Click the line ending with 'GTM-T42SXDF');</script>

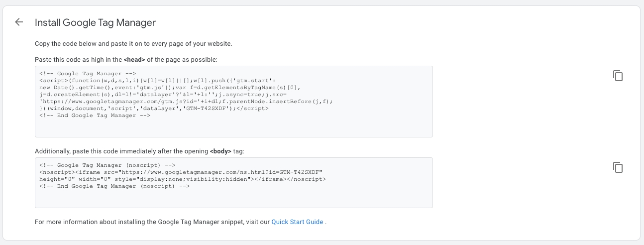[x=154, y=108]
